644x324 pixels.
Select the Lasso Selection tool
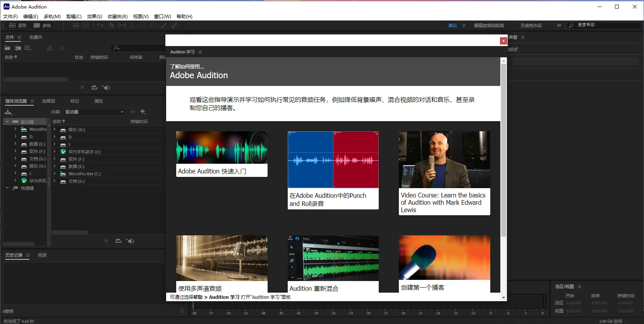point(153,25)
